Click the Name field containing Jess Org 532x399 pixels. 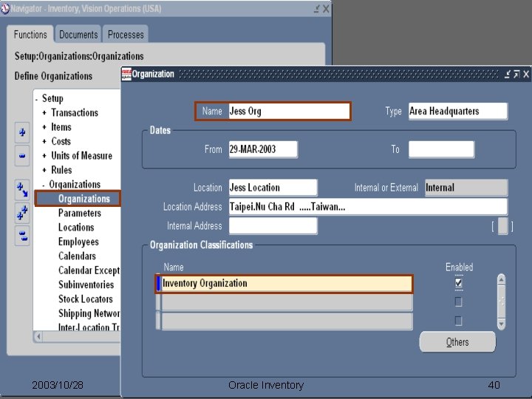click(289, 111)
